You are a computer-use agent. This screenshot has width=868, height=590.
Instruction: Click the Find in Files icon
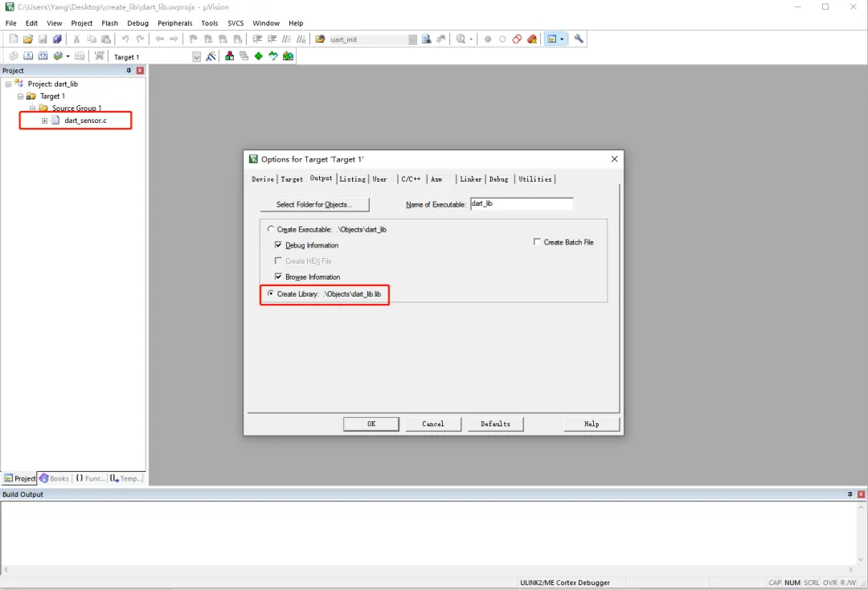320,39
